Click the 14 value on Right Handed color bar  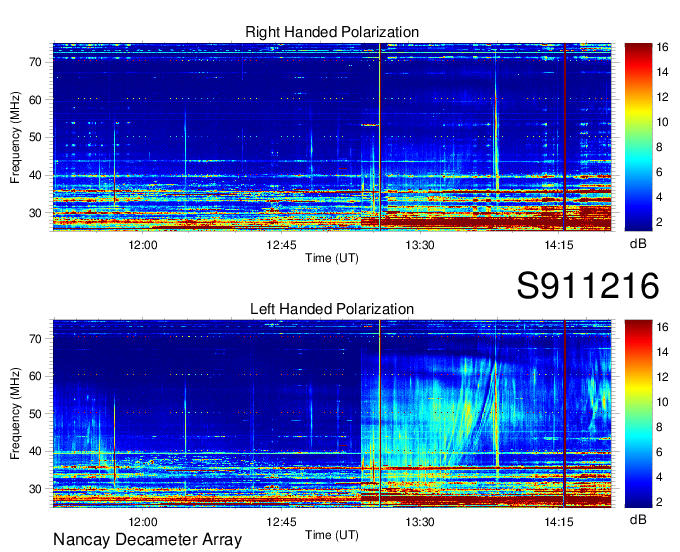click(x=662, y=72)
